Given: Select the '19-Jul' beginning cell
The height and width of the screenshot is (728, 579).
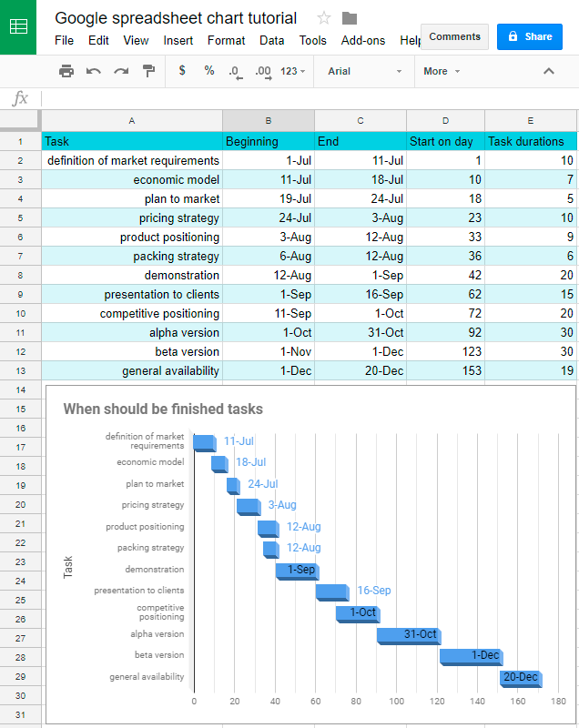Looking at the screenshot, I should (269, 198).
